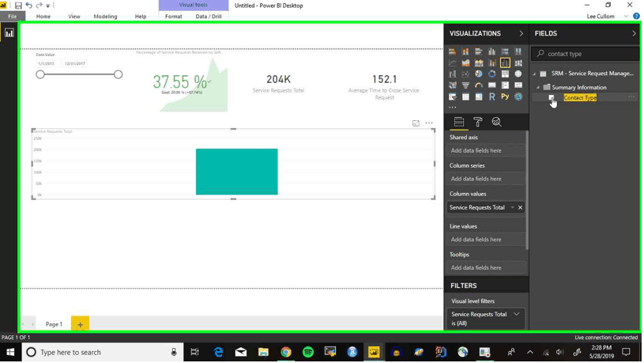Select the Waterfall chart visualization
This screenshot has height=363, width=644.
pyautogui.click(x=452, y=74)
